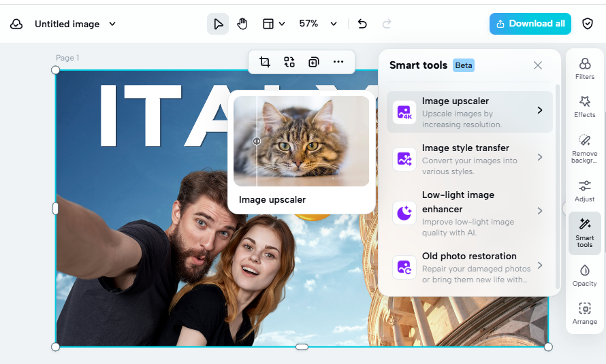Click the Page 1 label

[67, 58]
